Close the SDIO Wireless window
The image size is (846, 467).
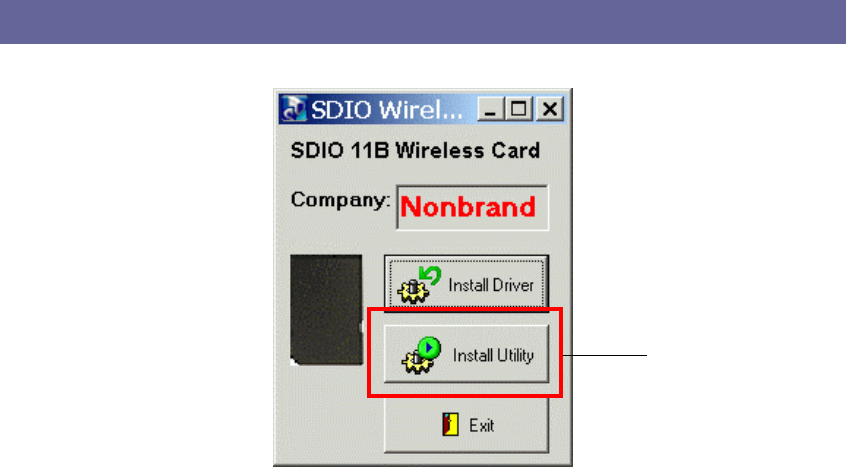pyautogui.click(x=550, y=109)
